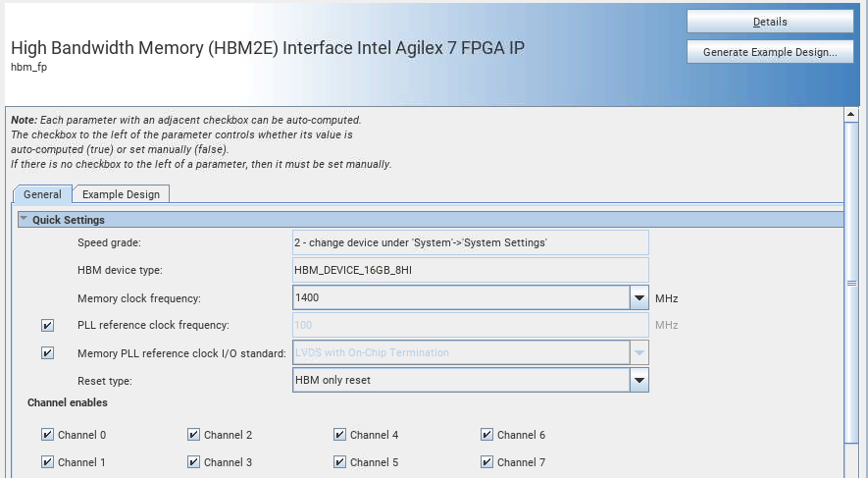868x478 pixels.
Task: Click Generate Example Design button
Action: pyautogui.click(x=769, y=53)
